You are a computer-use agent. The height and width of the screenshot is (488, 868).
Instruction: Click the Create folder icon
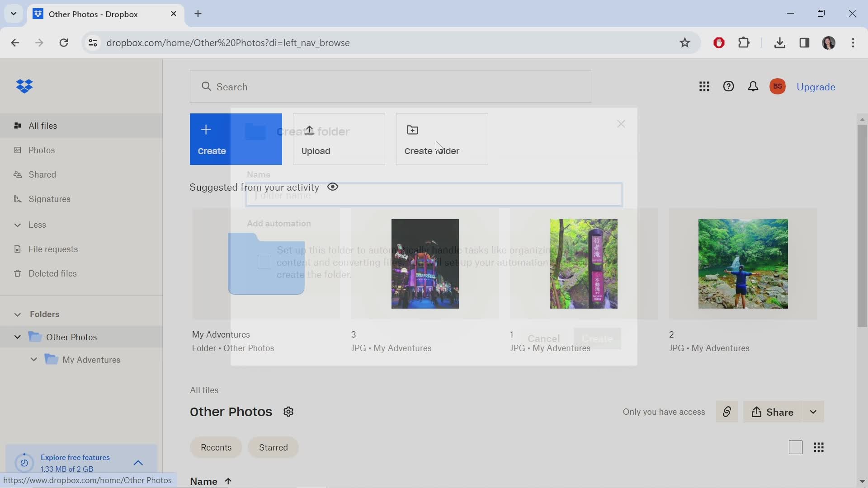413,129
